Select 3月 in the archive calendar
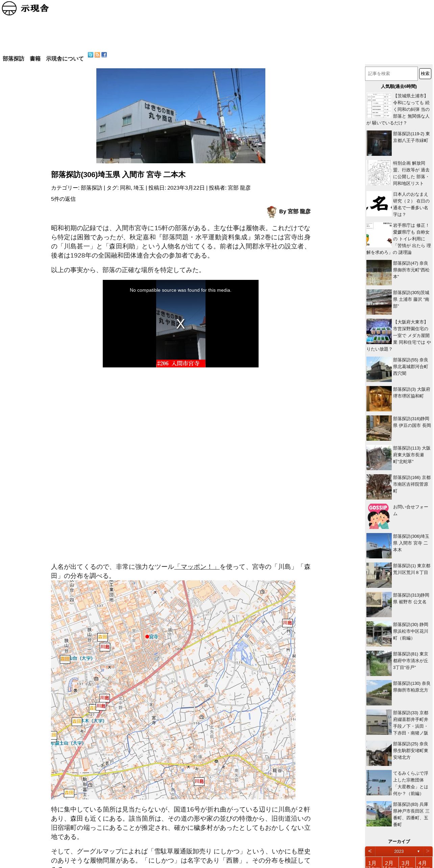This screenshot has width=434, height=868. click(x=407, y=863)
